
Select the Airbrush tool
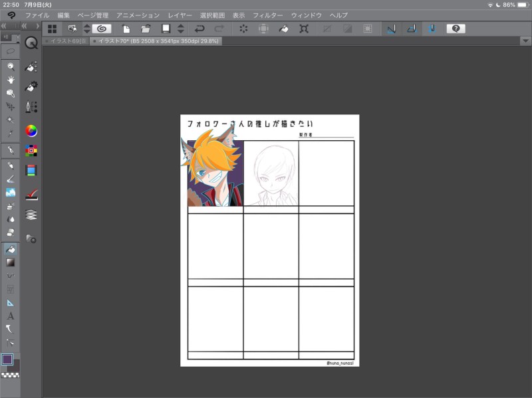11,206
